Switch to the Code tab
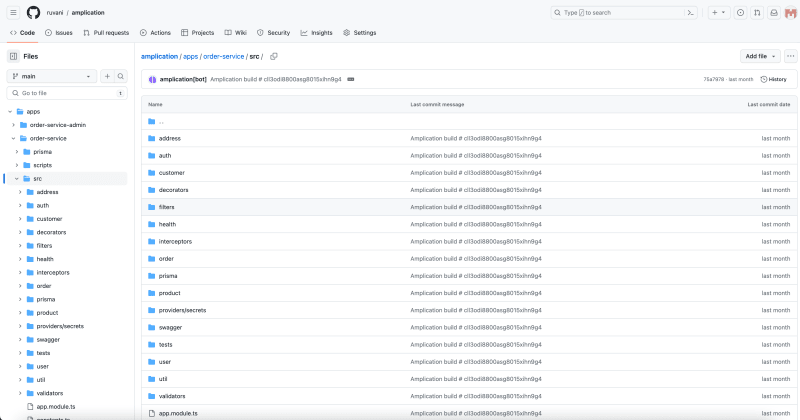 click(x=22, y=33)
